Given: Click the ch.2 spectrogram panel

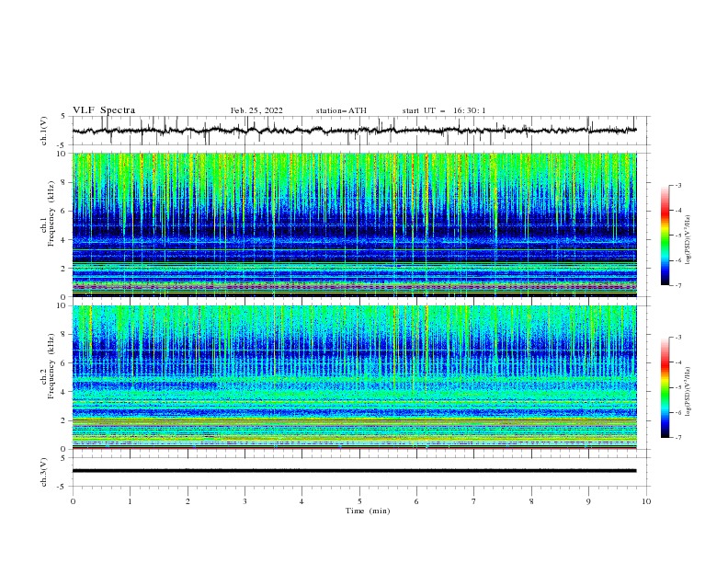Looking at the screenshot, I should 355,377.
